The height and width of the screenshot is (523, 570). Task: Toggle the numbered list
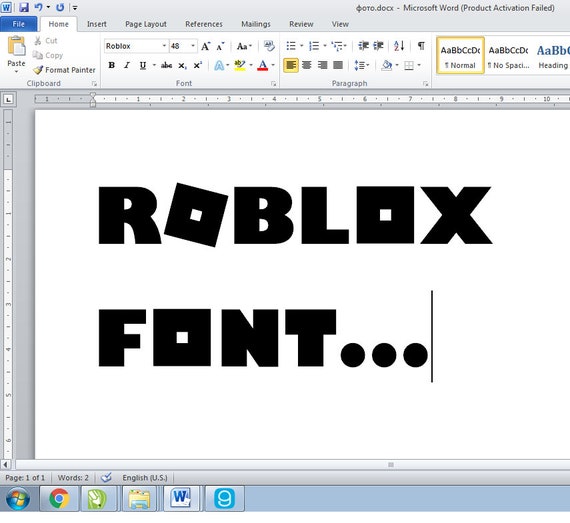[x=314, y=46]
